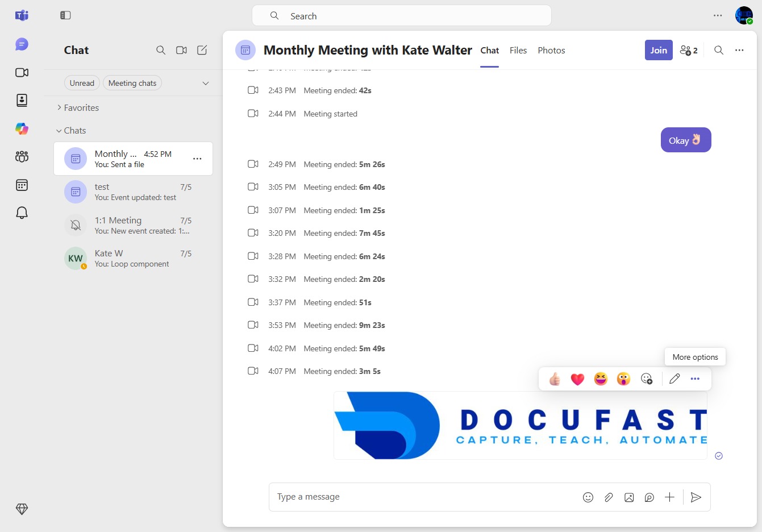Click the 2:44 PM Meeting started entry
The height and width of the screenshot is (532, 762).
pos(303,114)
